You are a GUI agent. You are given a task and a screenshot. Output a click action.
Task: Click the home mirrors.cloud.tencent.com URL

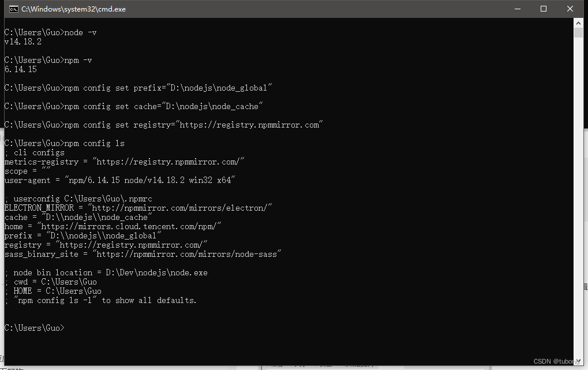[129, 226]
